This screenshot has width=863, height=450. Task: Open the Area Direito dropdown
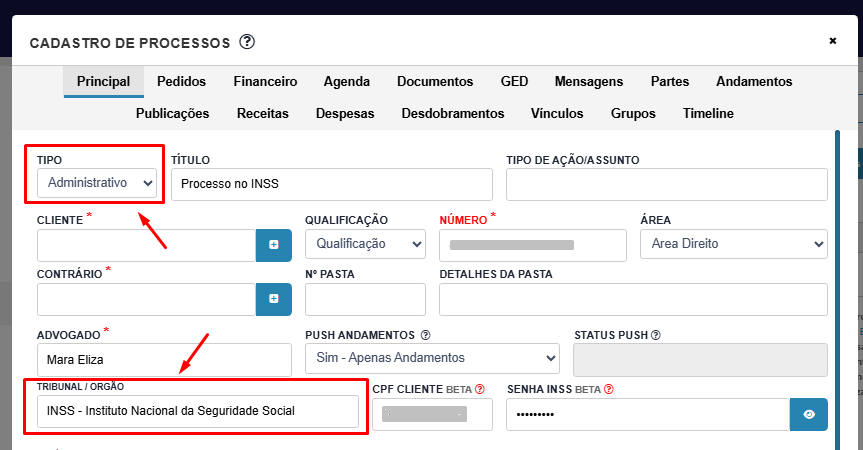[x=734, y=244]
